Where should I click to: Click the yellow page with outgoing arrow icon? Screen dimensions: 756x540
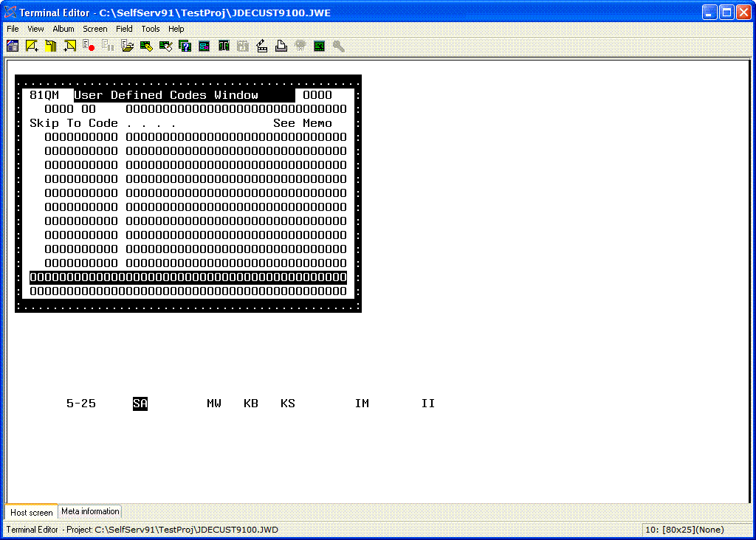[32, 46]
